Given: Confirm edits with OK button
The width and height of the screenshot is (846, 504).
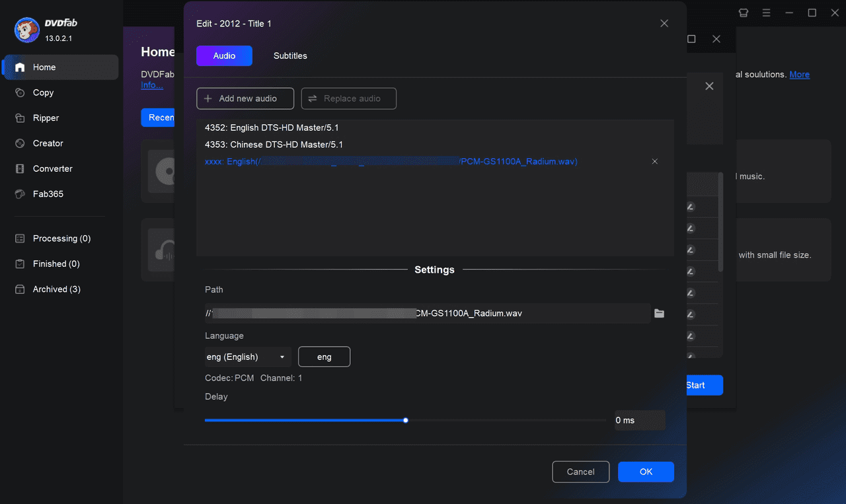Looking at the screenshot, I should (646, 472).
